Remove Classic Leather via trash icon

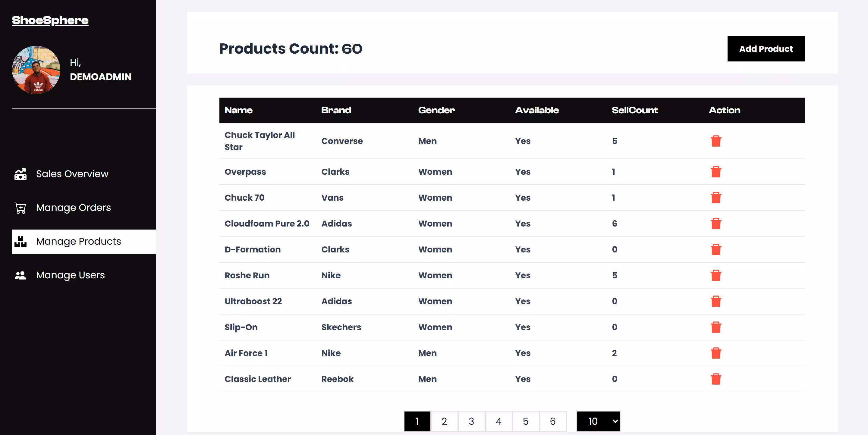(x=716, y=379)
